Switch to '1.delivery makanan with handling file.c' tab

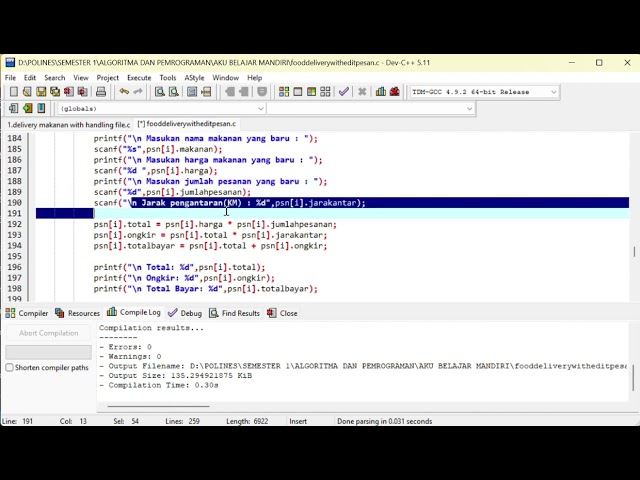[x=69, y=124]
